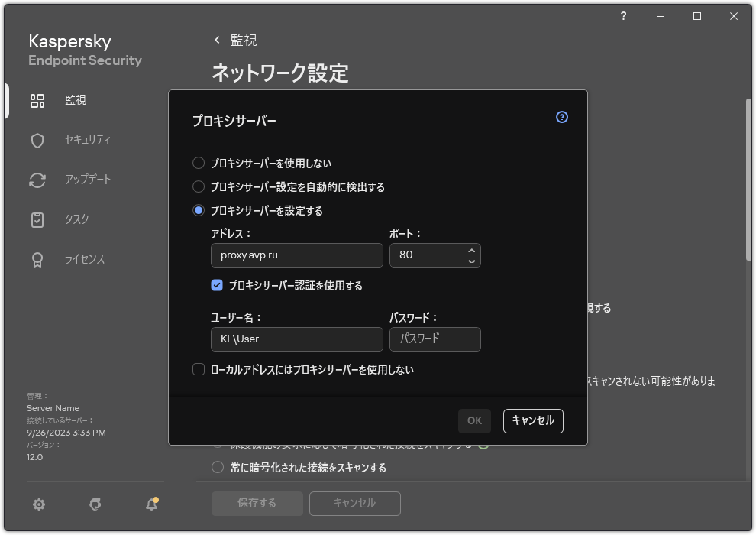This screenshot has width=756, height=535.
Task: Increment the port number with stepper arrow
Action: point(472,251)
